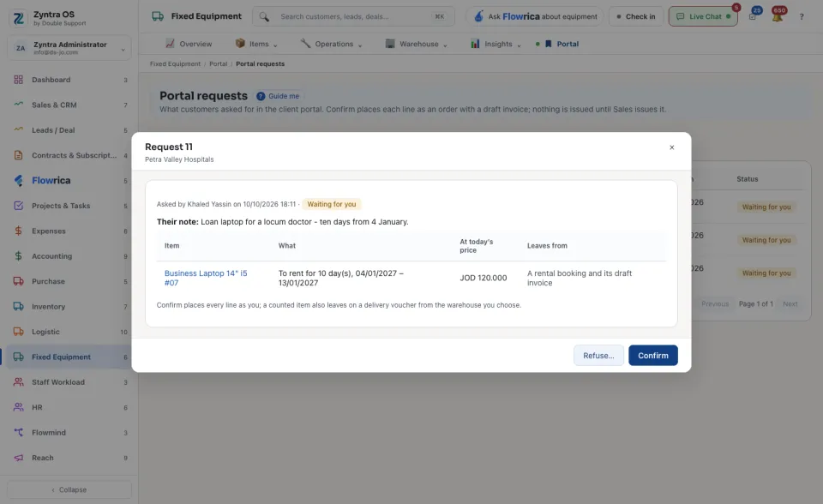The image size is (823, 504).
Task: Click Next page in pagination
Action: click(790, 304)
